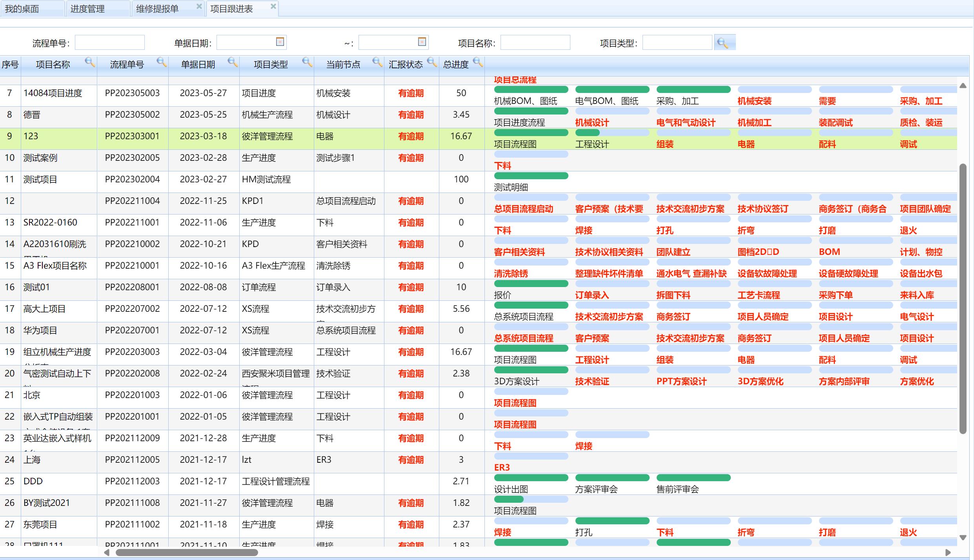Click 有逾期 status for 德晋 row
Image resolution: width=974 pixels, height=560 pixels.
point(411,115)
